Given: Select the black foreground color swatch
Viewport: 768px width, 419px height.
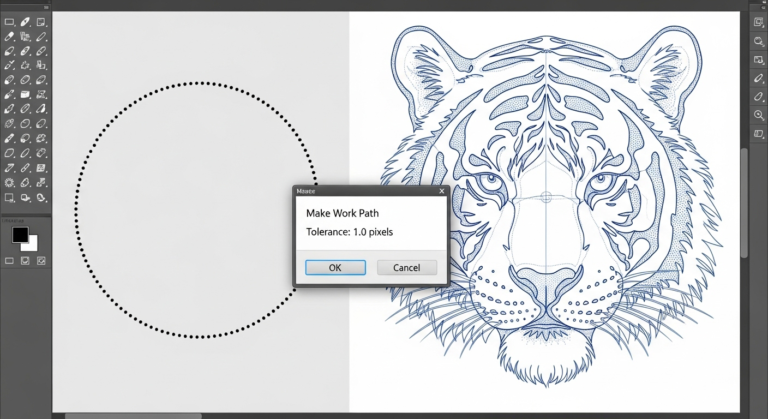Looking at the screenshot, I should (x=20, y=235).
